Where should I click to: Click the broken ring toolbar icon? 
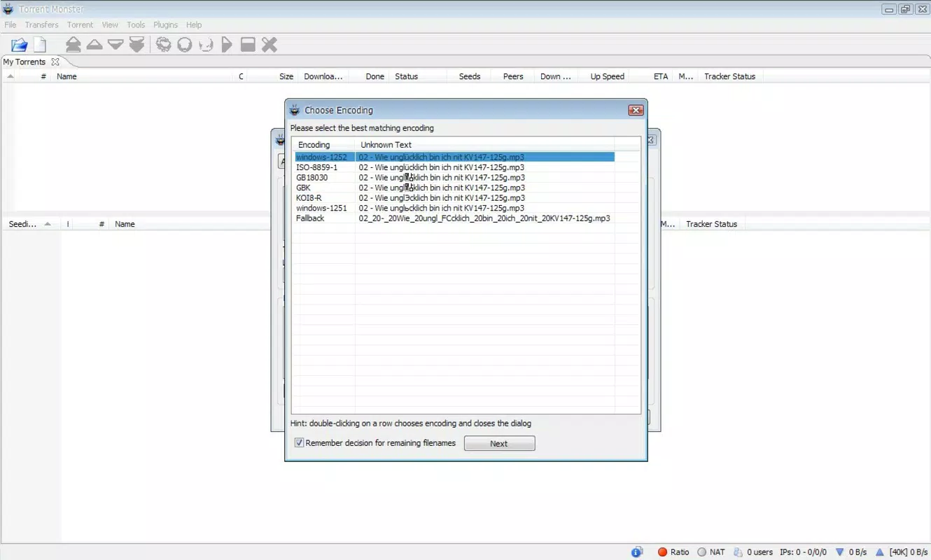point(206,45)
